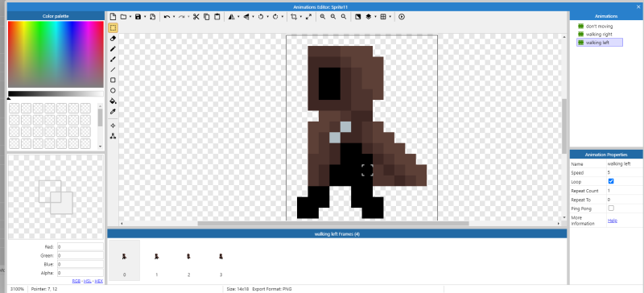The height and width of the screenshot is (293, 644).
Task: Select the 'walking right' animation
Action: pyautogui.click(x=599, y=34)
